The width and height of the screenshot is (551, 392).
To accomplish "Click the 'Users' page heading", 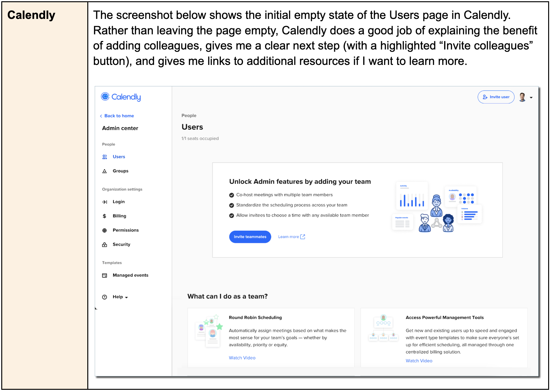I will (x=192, y=127).
